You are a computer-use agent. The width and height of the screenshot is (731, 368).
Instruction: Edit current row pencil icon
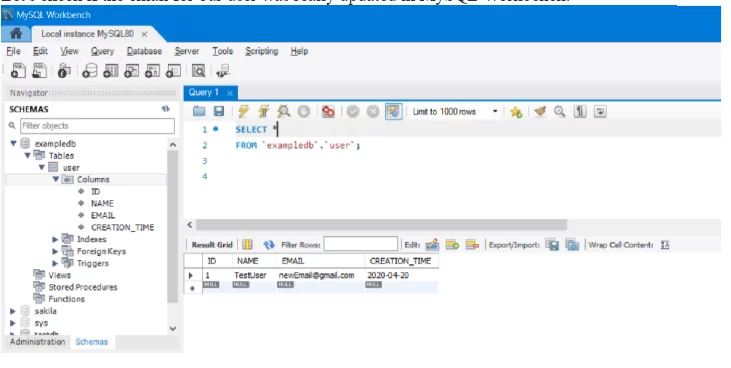(x=432, y=244)
